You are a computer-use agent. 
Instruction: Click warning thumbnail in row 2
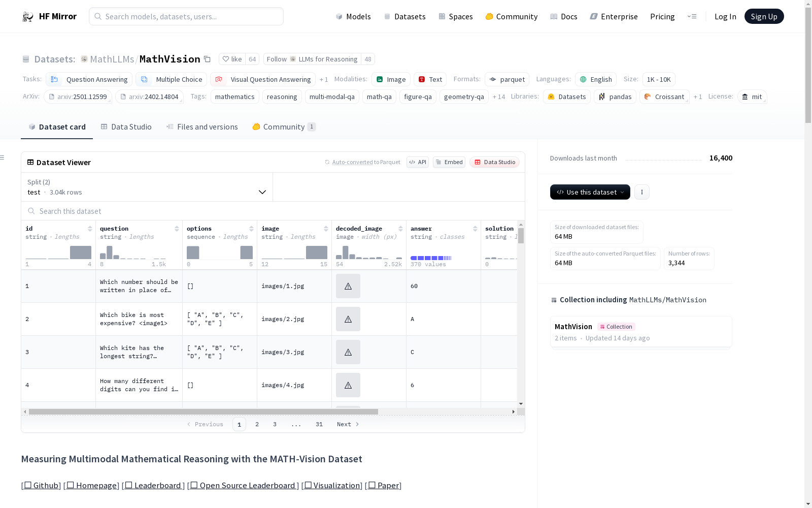pyautogui.click(x=348, y=319)
